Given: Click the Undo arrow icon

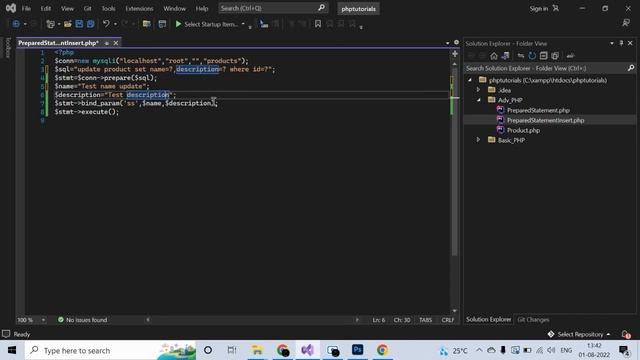Looking at the screenshot, I should [106, 24].
